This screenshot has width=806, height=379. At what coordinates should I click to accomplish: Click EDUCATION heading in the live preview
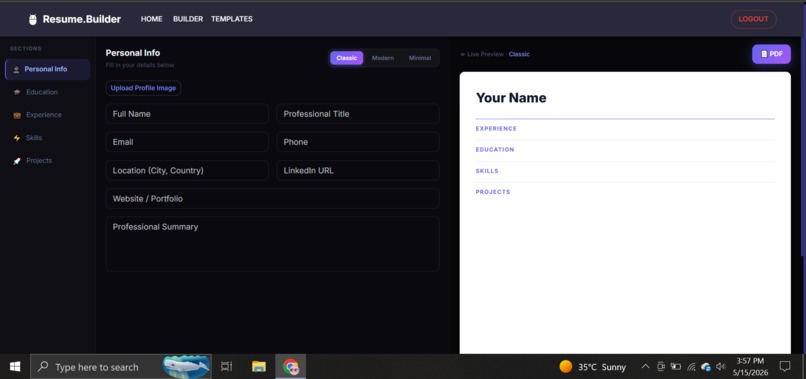click(x=495, y=150)
